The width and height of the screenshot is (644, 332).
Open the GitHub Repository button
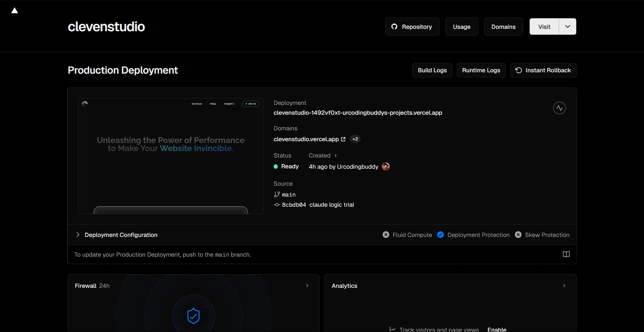412,26
